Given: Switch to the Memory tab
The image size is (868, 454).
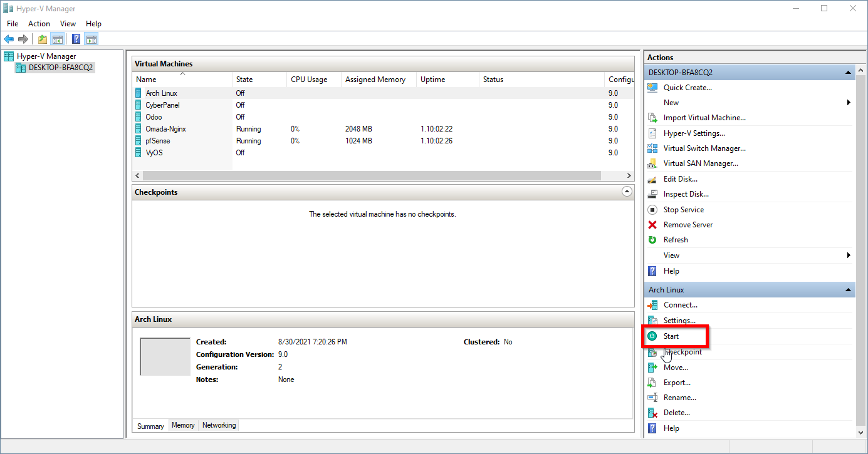Looking at the screenshot, I should tap(183, 426).
